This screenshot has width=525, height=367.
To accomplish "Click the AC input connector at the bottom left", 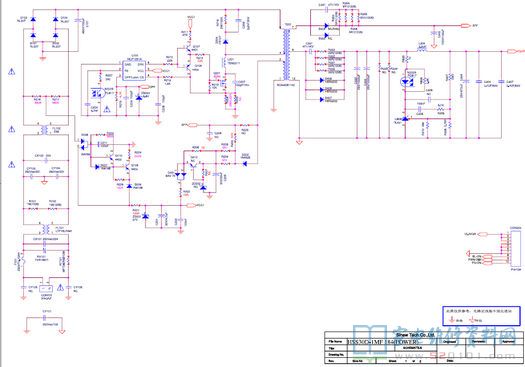I will coord(46,289).
